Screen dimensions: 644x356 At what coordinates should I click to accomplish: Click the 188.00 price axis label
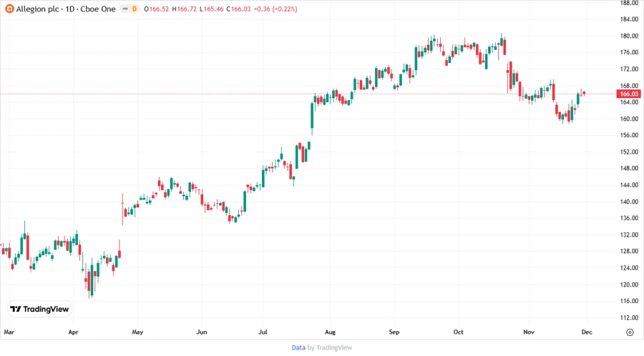click(629, 3)
